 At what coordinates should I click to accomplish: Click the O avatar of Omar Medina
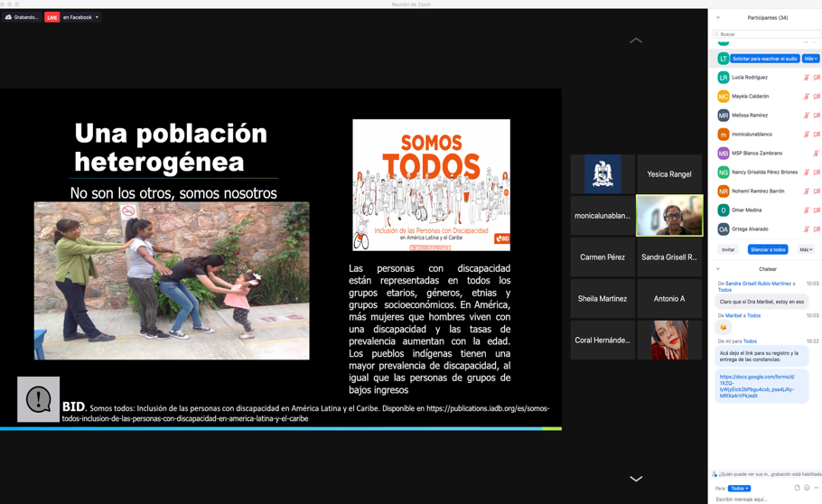pos(723,210)
